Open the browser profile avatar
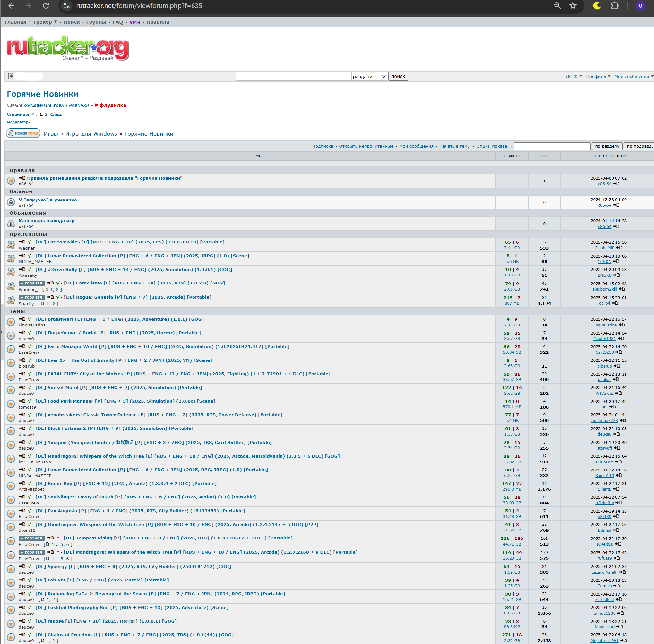This screenshot has width=654, height=644. pyautogui.click(x=640, y=6)
